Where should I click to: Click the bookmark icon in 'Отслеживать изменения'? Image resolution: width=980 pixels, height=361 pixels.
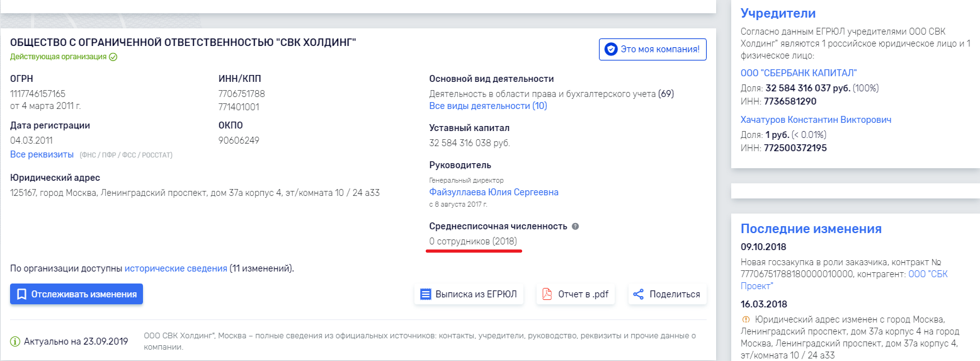(x=21, y=294)
